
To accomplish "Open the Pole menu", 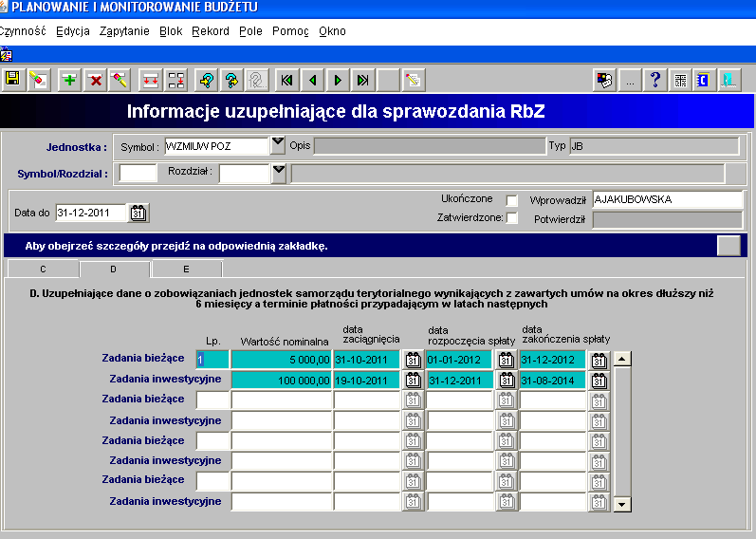I will (x=250, y=31).
